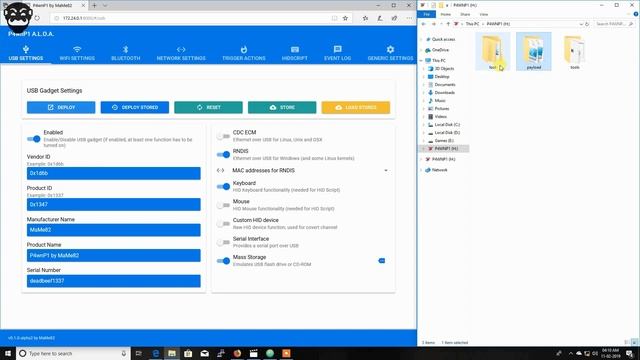Open Explorer address bar history dropdown
Screen dimensions: 640x360
click(x=581, y=24)
